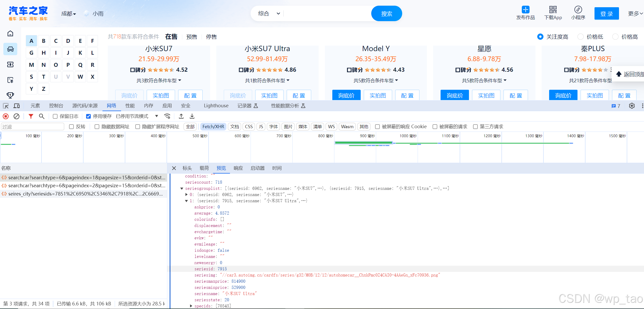Toggle the red filter funnel icon
The height and width of the screenshot is (309, 644).
pyautogui.click(x=31, y=116)
